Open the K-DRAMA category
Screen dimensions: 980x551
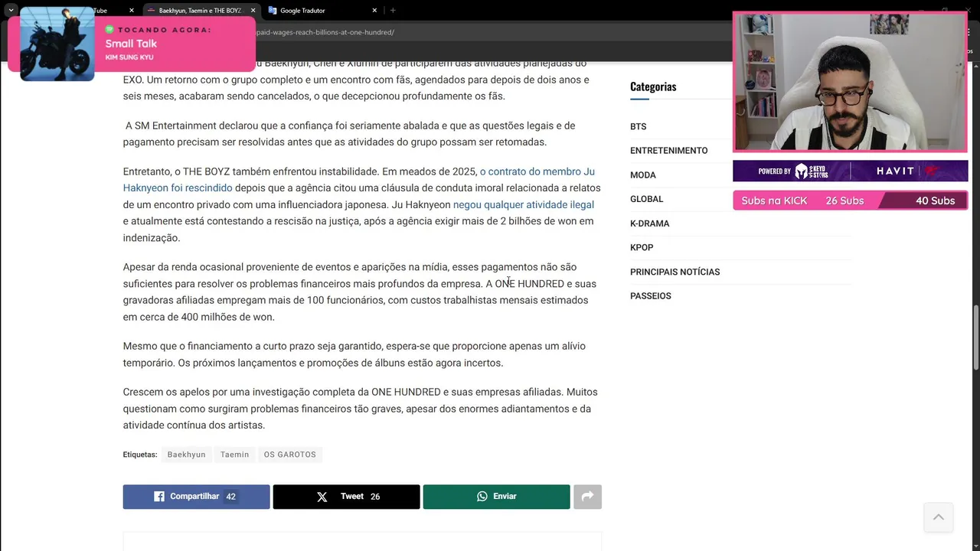pyautogui.click(x=650, y=223)
